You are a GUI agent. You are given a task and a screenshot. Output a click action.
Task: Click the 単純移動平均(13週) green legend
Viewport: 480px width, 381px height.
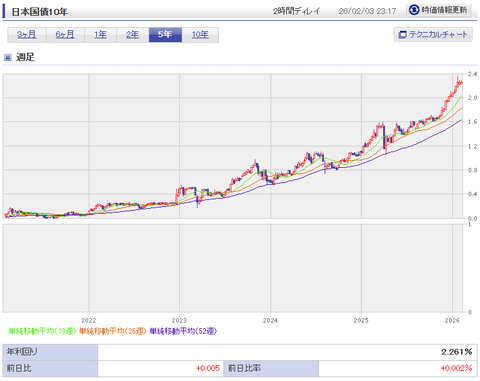coord(42,331)
